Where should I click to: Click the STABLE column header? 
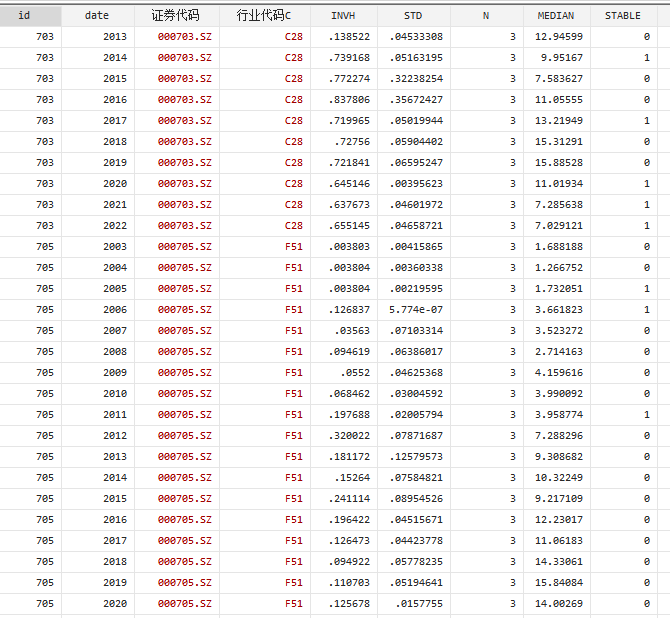click(623, 16)
